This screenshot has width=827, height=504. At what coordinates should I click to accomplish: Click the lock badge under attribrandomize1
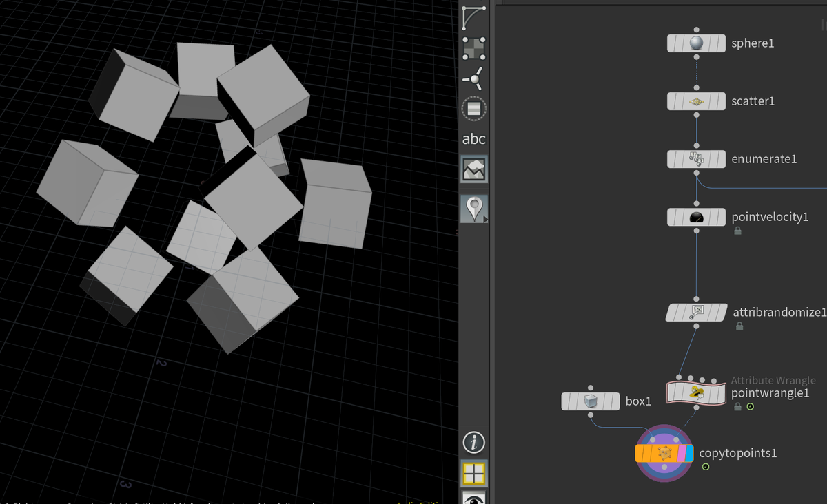tap(739, 326)
